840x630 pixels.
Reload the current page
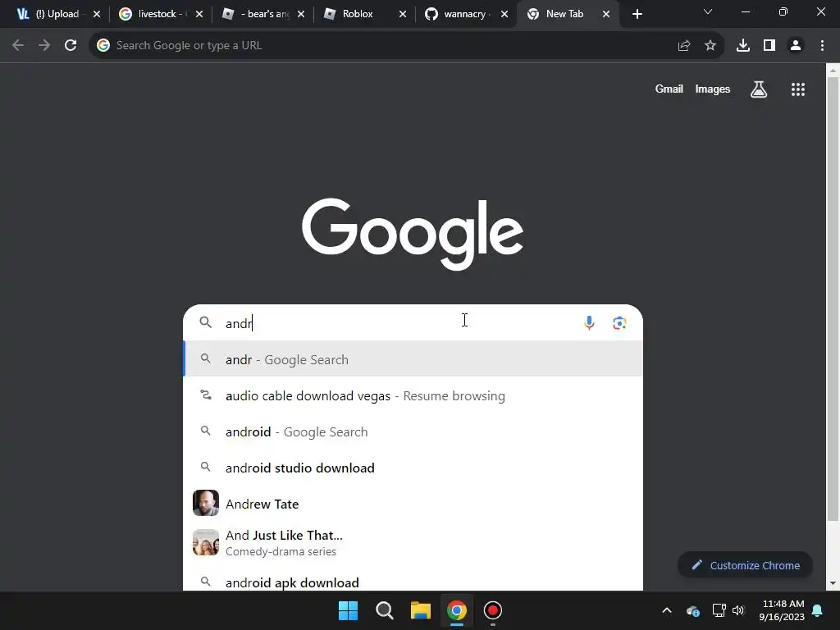(71, 46)
